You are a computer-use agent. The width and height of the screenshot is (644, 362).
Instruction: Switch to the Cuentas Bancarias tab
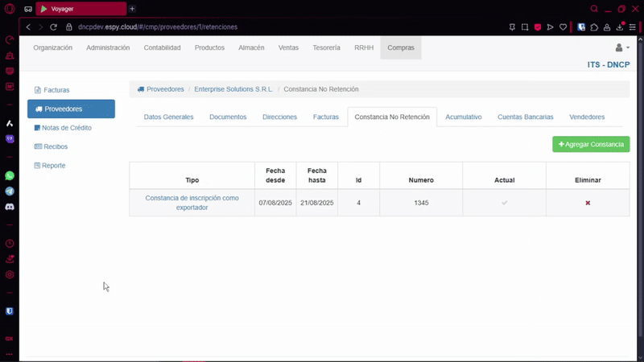525,117
